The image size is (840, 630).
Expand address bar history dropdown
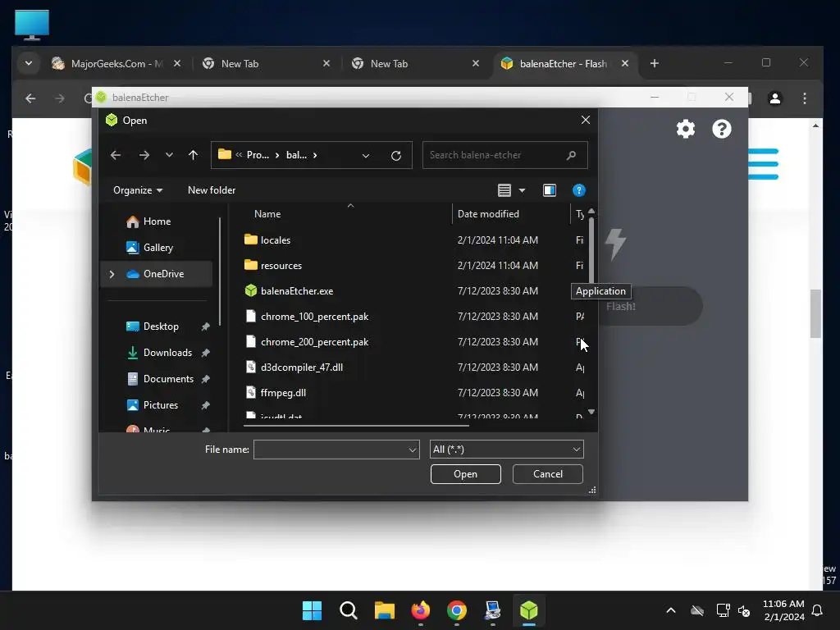tap(365, 155)
